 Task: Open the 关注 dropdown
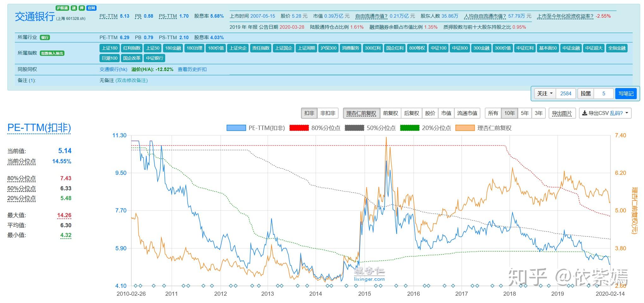click(545, 94)
